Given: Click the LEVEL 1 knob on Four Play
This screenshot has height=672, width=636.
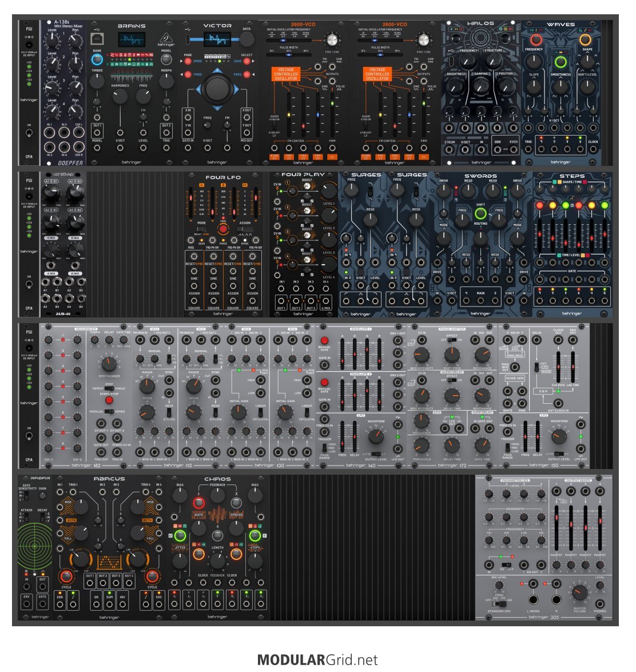Looking at the screenshot, I should (329, 190).
